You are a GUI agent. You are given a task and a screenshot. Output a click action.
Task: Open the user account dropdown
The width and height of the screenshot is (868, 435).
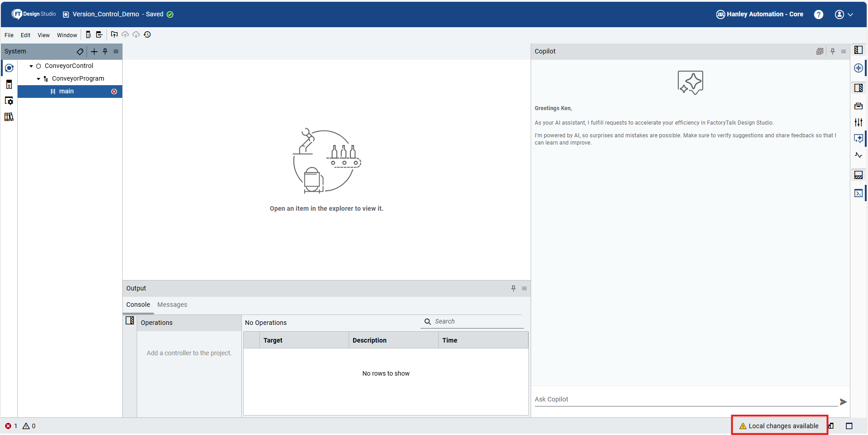(844, 14)
